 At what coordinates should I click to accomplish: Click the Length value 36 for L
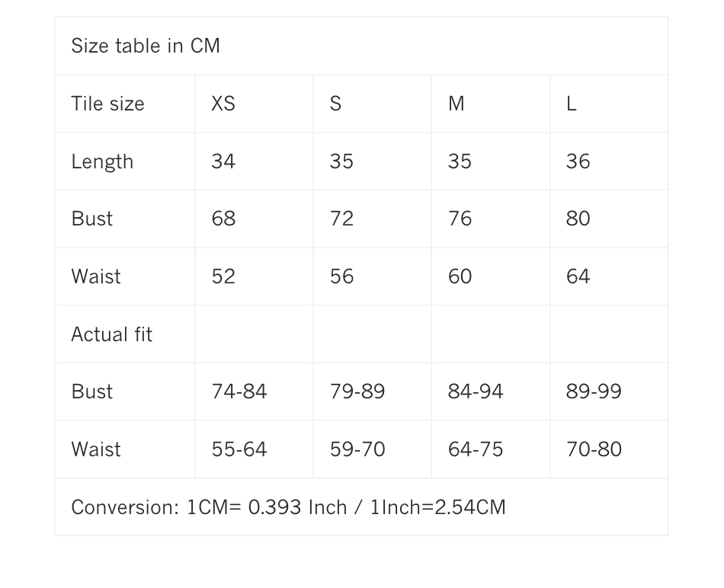coord(578,161)
